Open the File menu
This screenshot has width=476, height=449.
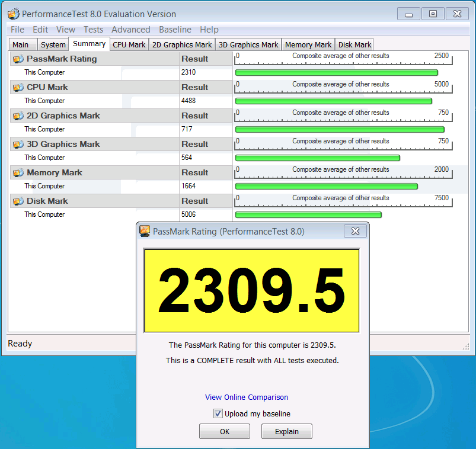click(x=17, y=30)
